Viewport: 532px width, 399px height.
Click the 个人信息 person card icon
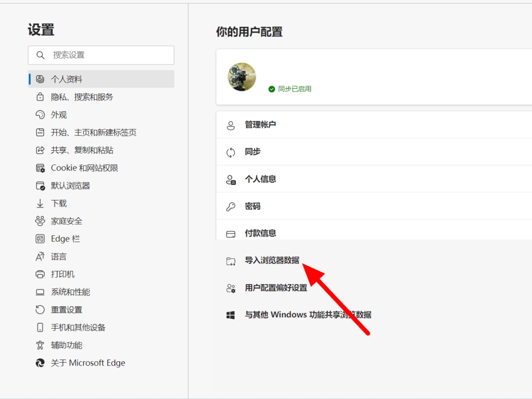click(231, 180)
